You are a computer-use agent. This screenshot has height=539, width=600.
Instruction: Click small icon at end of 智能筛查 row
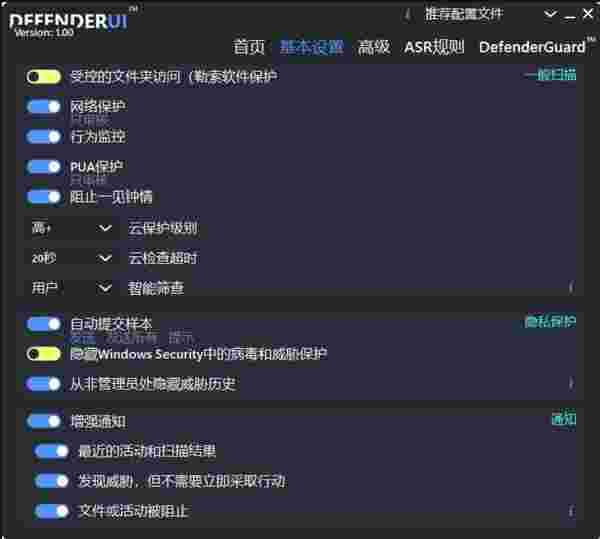571,287
